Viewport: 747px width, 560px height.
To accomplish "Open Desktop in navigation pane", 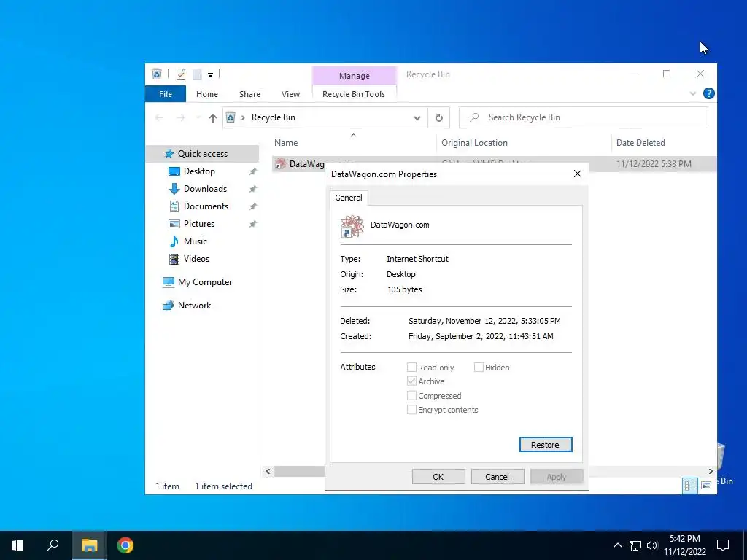I will coord(199,171).
